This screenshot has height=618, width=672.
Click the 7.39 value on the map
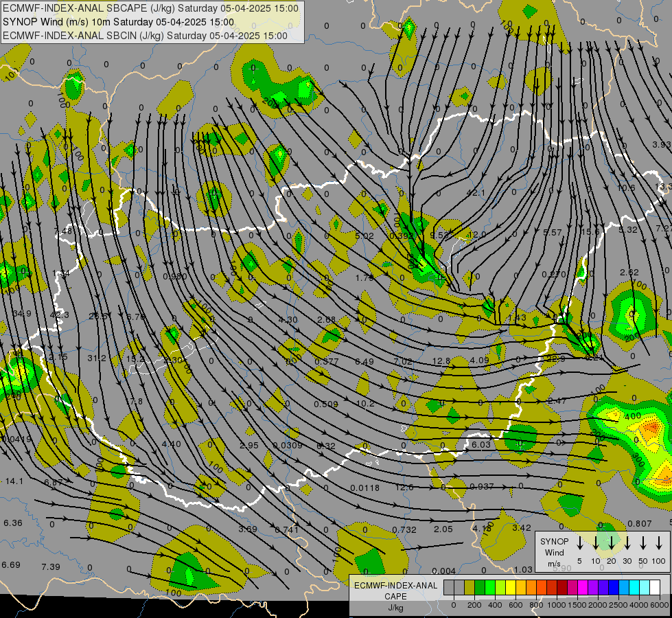tap(51, 567)
